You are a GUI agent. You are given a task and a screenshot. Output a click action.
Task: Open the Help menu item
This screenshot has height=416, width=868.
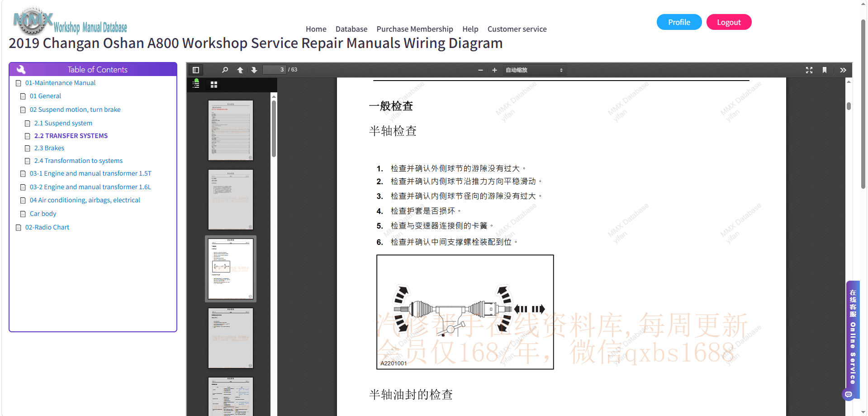click(470, 29)
